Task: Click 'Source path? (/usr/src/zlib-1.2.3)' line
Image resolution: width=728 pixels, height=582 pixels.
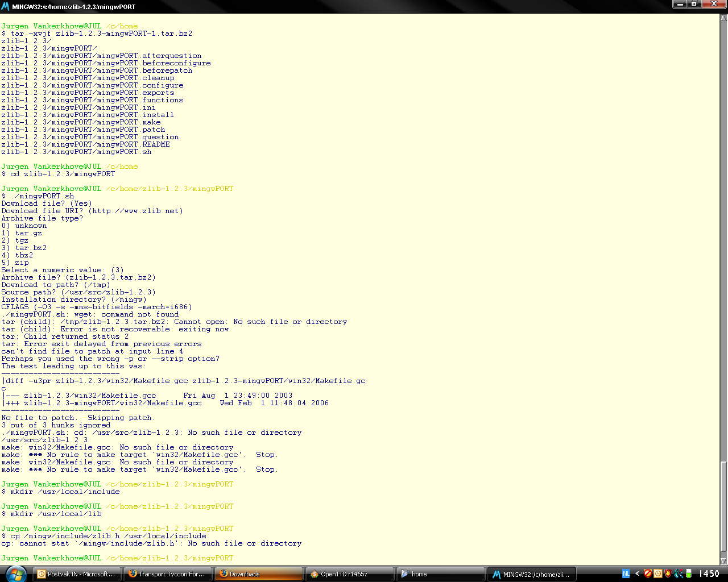Action: [78, 292]
